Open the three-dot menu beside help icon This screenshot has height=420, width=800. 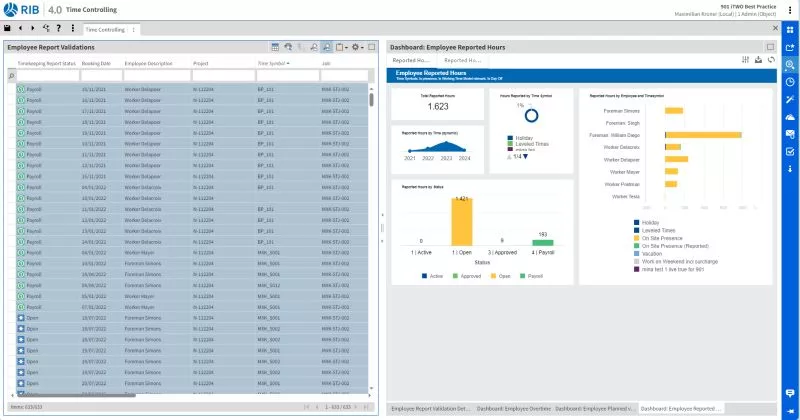72,28
